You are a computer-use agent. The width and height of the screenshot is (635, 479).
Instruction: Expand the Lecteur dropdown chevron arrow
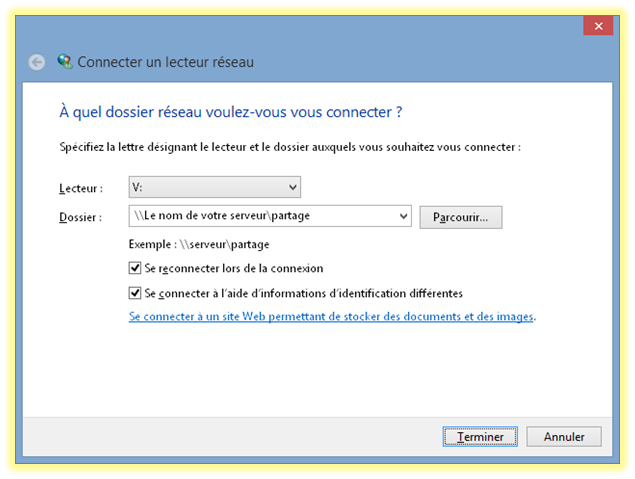[x=292, y=187]
